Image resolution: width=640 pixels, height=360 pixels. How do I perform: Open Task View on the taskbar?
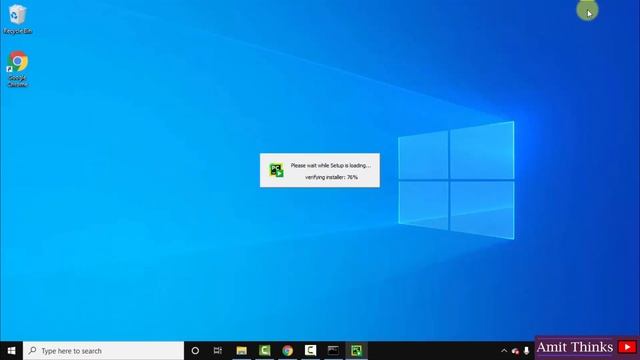coord(218,351)
